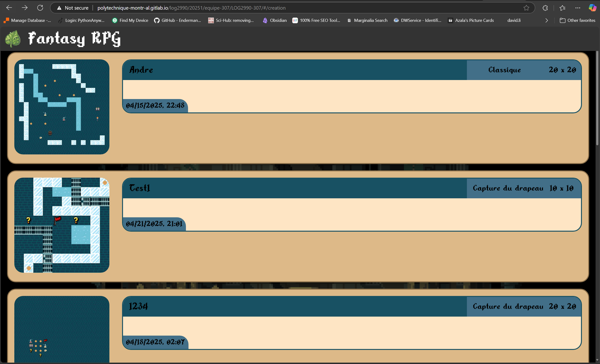
Task: Click the browser back arrow
Action: point(9,8)
